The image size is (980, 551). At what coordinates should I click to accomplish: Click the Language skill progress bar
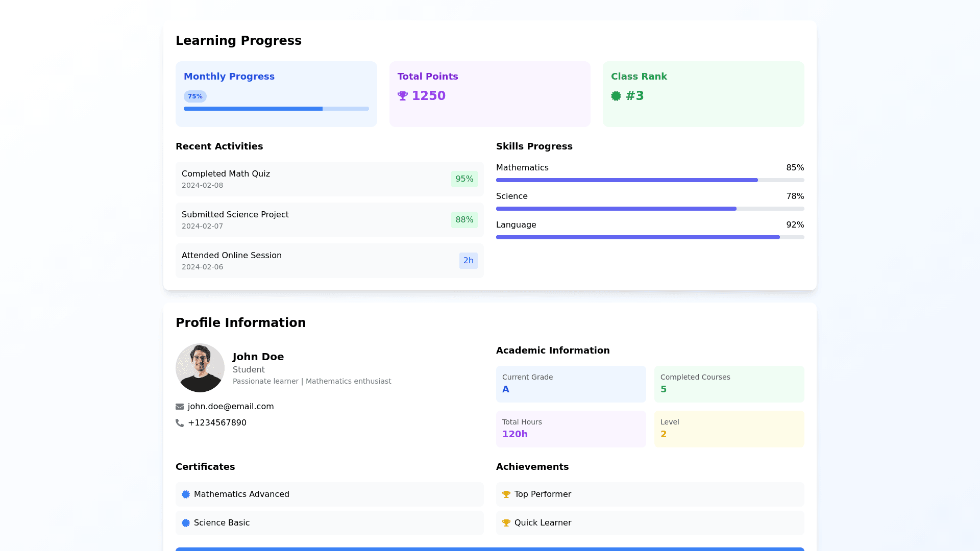pos(650,237)
